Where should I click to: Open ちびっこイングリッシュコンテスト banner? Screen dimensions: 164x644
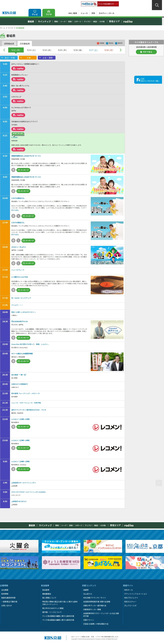point(103,546)
